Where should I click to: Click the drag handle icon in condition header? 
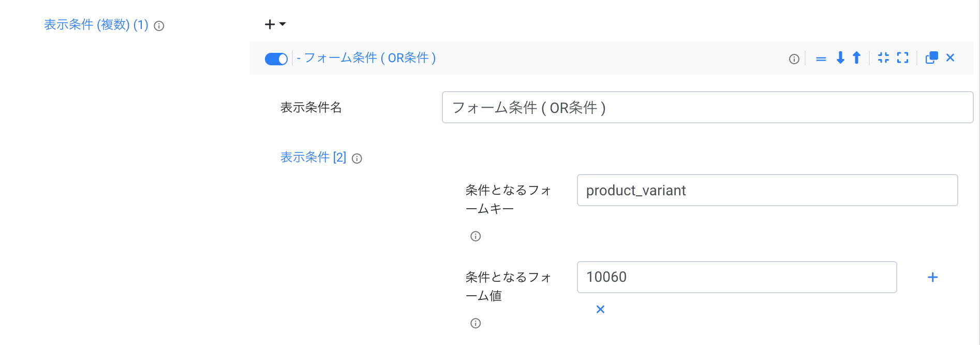[821, 59]
